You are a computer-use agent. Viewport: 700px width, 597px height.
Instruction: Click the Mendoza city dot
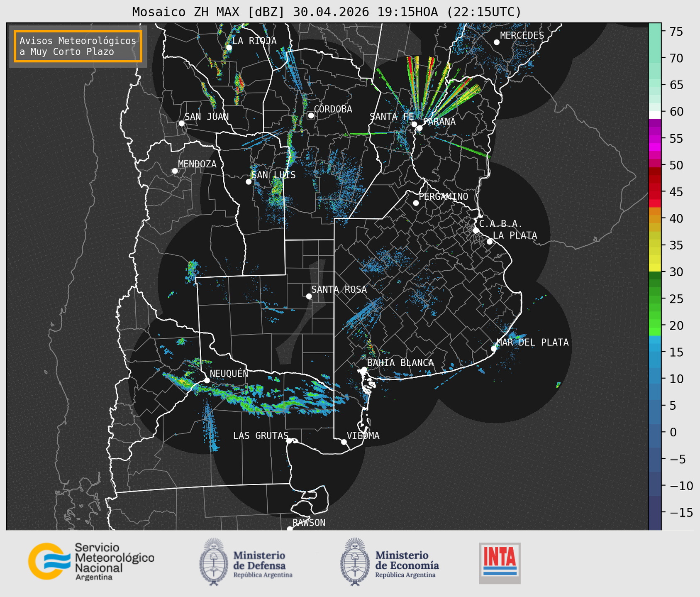(x=175, y=171)
